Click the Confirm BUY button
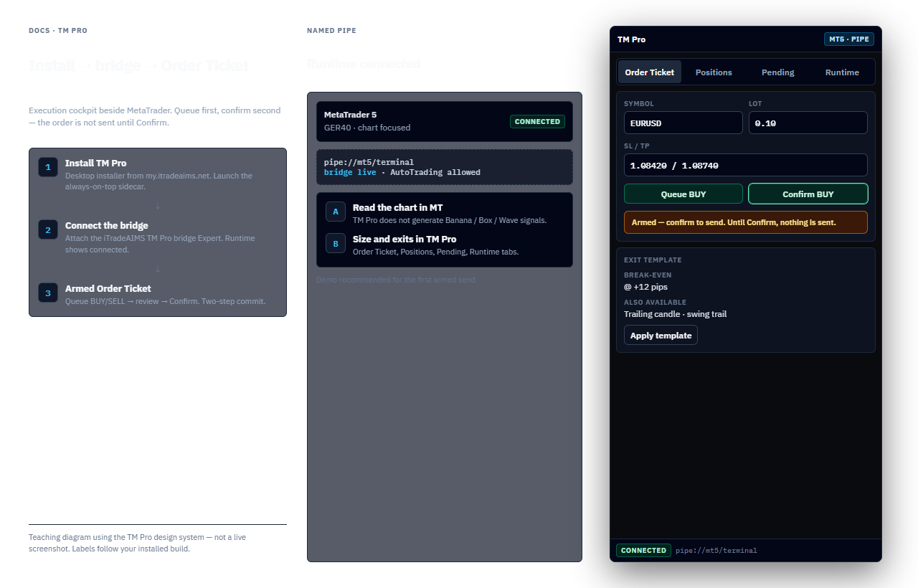 (x=808, y=194)
